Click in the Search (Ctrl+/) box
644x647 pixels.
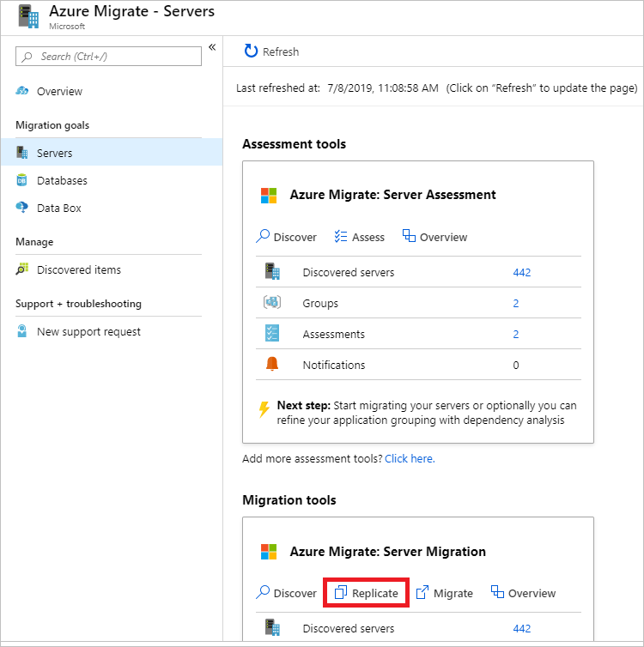point(108,56)
